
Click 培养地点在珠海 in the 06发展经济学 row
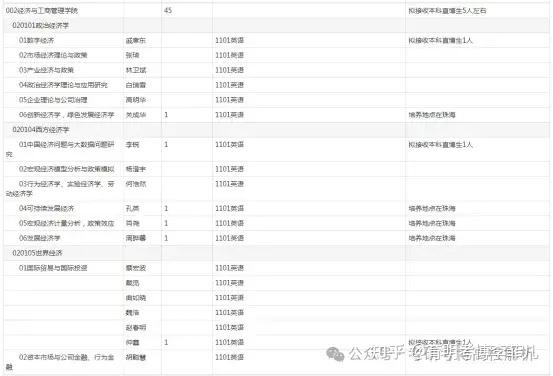432,238
